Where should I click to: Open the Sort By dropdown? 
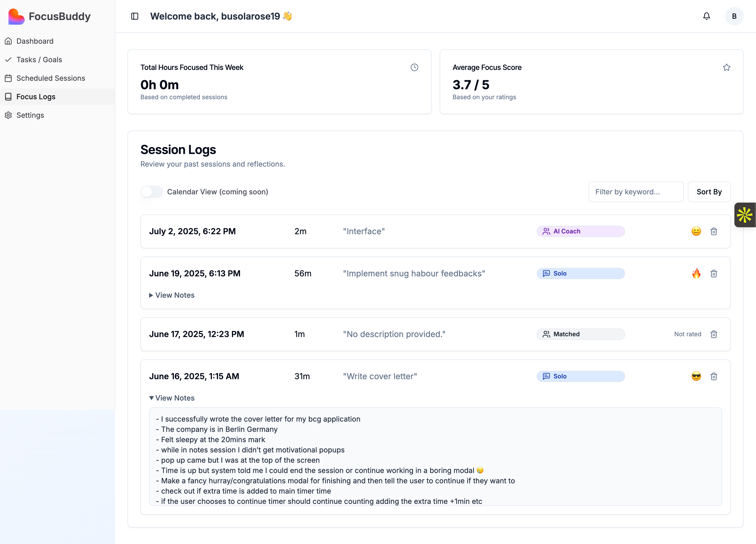click(709, 192)
